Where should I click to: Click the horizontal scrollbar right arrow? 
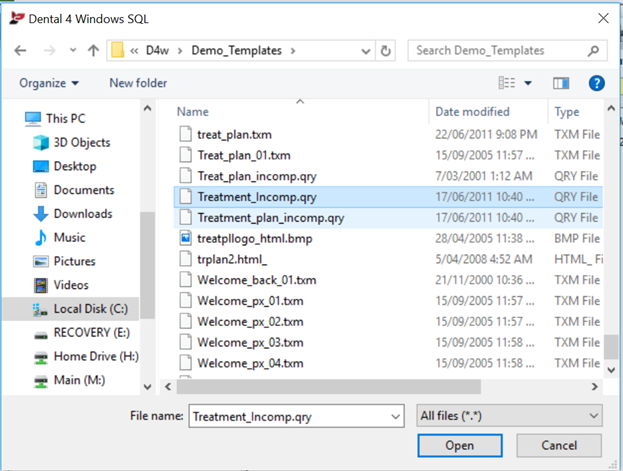point(594,386)
